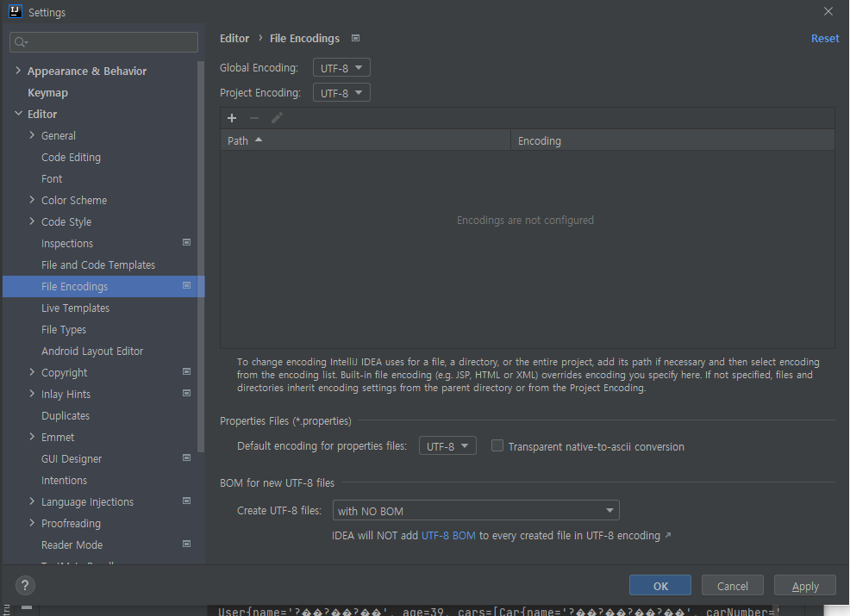This screenshot has height=616, width=850.
Task: Select Android Layout Editor page
Action: point(92,351)
